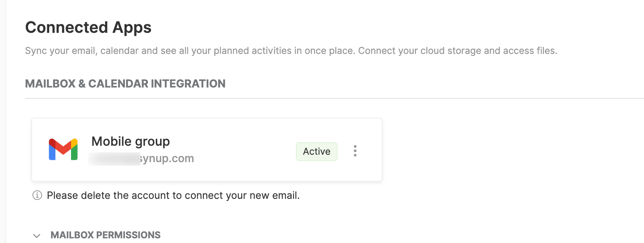Viewport: 644px width, 243px height.
Task: Click the left sidebar edge strip
Action: (3, 121)
